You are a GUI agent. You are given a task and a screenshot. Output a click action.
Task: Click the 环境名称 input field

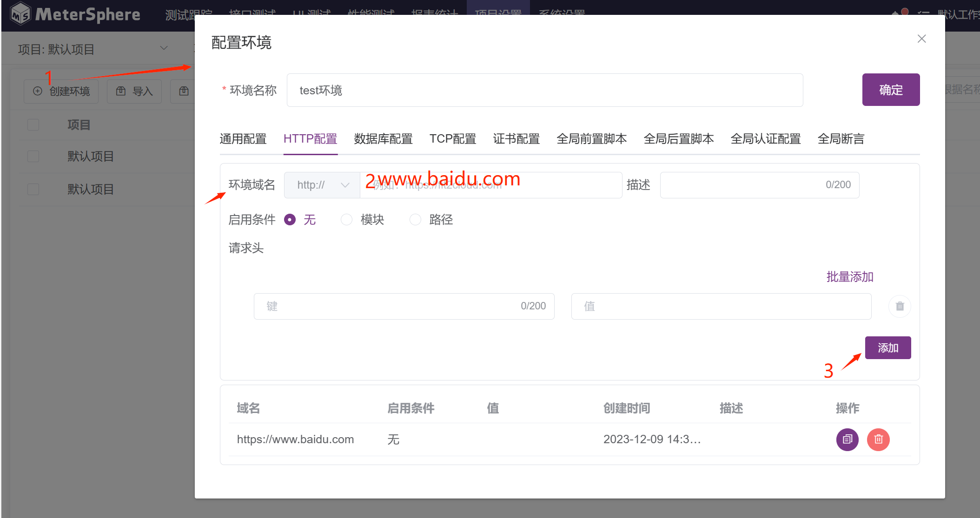(x=544, y=90)
